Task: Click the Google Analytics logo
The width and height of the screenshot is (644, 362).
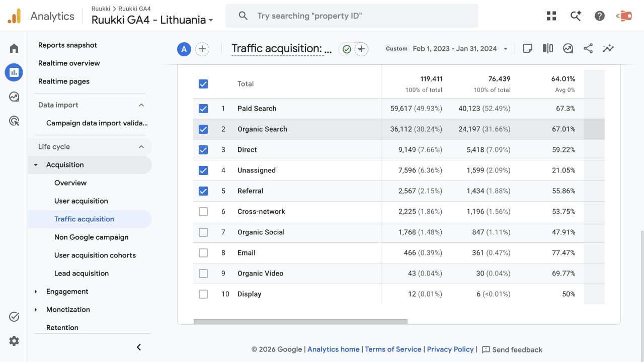Action: click(14, 16)
